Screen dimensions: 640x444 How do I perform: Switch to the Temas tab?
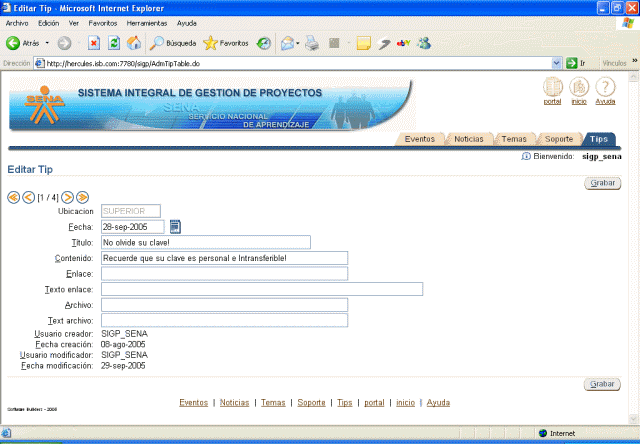pyautogui.click(x=514, y=139)
